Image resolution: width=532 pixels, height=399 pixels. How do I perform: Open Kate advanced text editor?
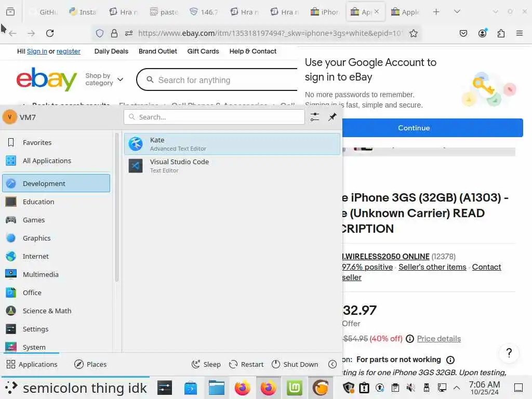coord(232,144)
